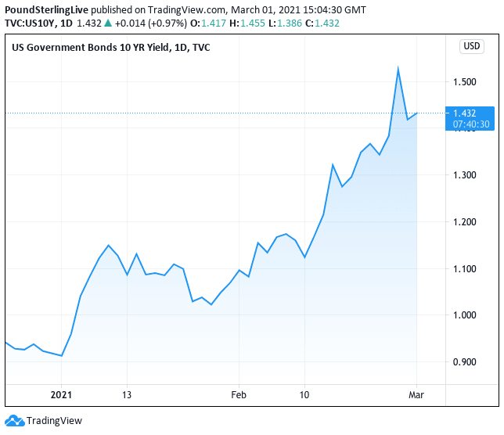504x435 pixels.
Task: Click the 1.000 price axis label
Action: pyautogui.click(x=464, y=315)
